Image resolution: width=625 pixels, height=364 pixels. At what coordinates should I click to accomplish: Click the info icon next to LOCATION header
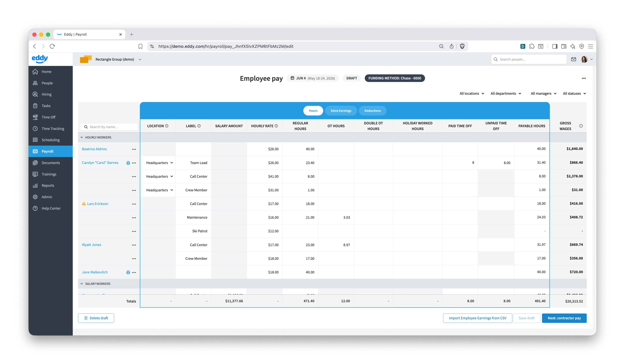(167, 126)
